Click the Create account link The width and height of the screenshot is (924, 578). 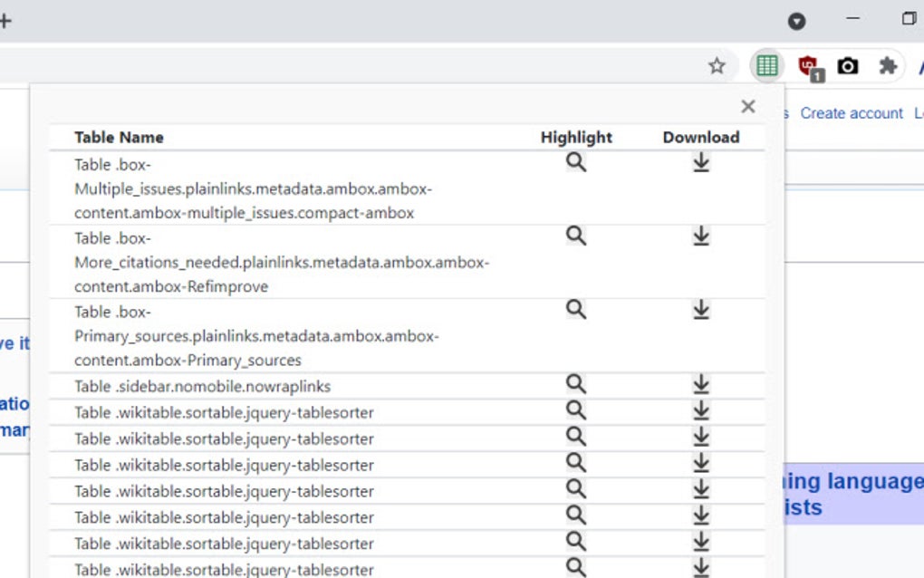click(851, 112)
